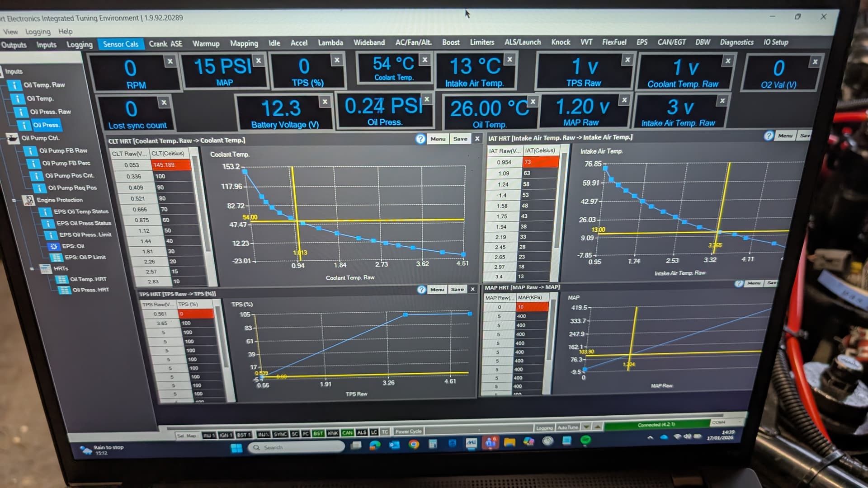The image size is (868, 488).
Task: Toggle the KNK status indicator
Action: 333,433
